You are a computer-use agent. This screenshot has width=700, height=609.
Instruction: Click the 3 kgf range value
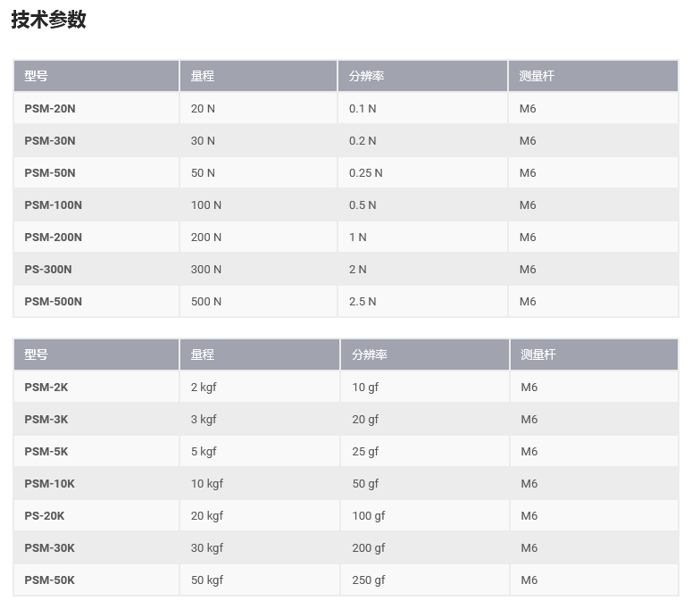click(x=204, y=420)
